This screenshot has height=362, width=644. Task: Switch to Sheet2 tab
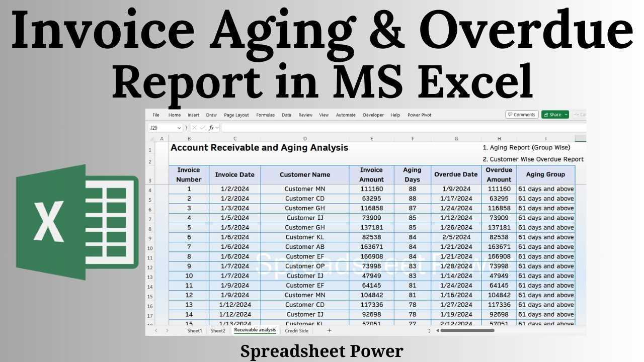tap(218, 331)
